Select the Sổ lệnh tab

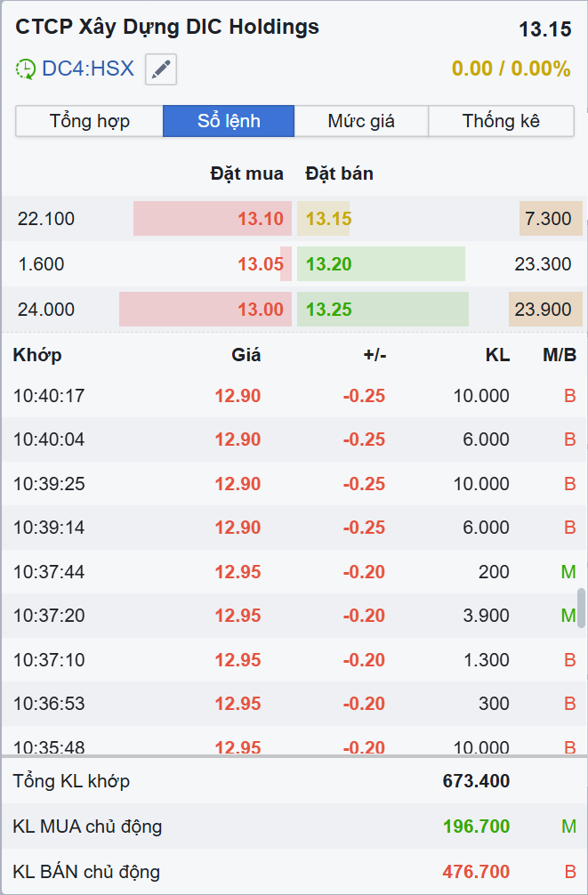229,121
